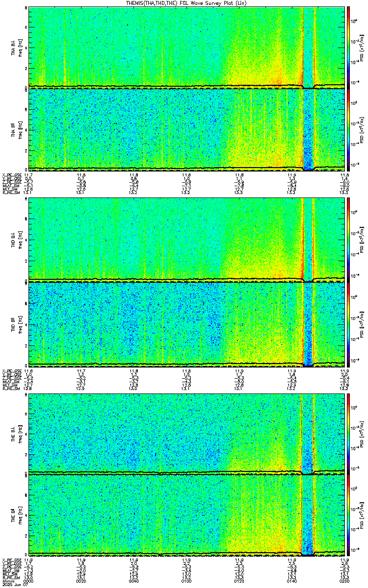
Task: Click the THE B-parallel PSD color bar
Action: (348, 515)
